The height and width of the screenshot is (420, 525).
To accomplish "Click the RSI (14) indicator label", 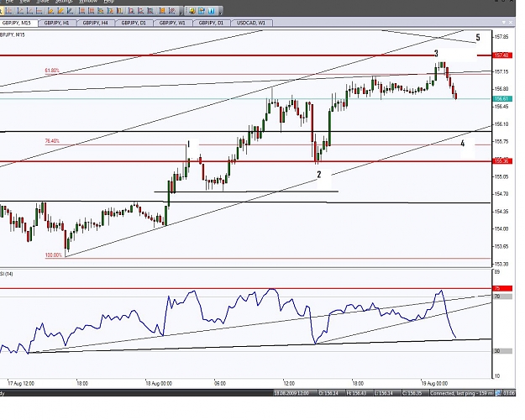I will pyautogui.click(x=7, y=274).
